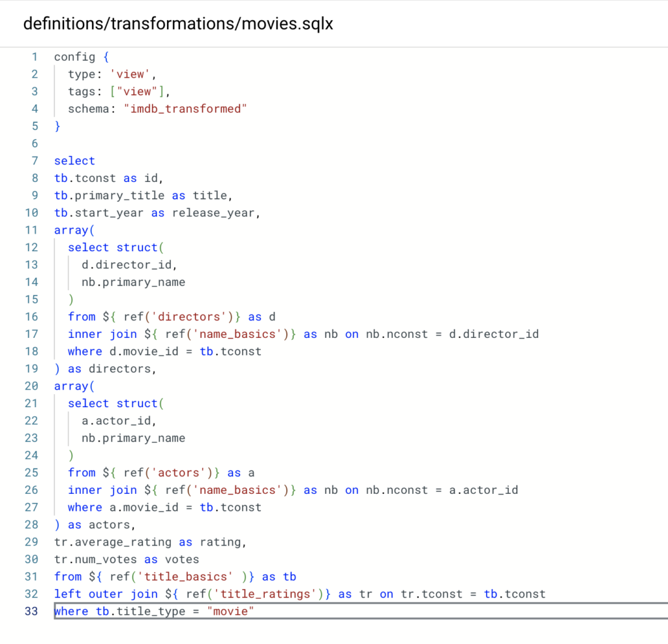Click the directors alias on line 19

pos(122,369)
